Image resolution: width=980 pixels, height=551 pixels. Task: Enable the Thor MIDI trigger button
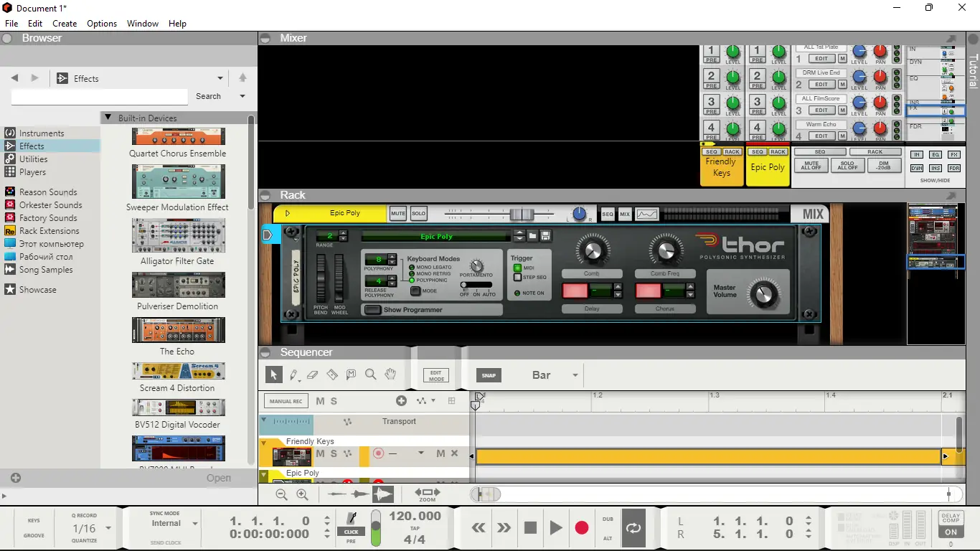[x=517, y=268]
